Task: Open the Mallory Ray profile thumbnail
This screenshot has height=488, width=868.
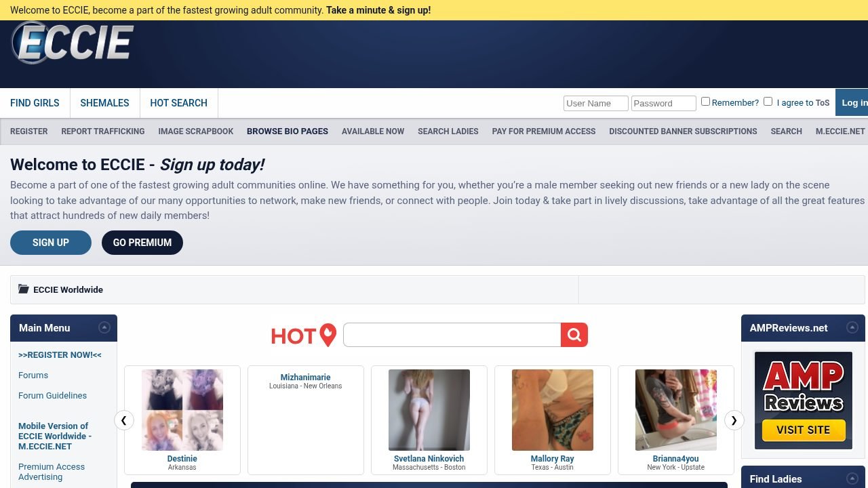Action: tap(553, 410)
